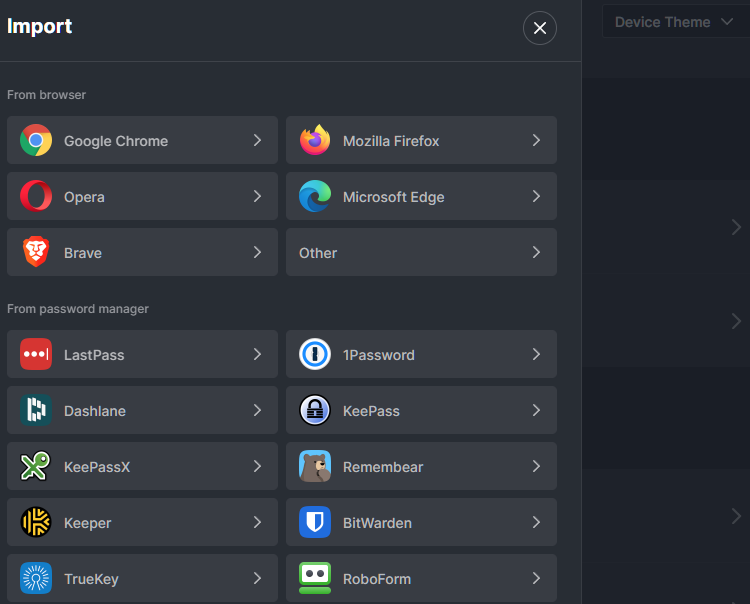Click the Remembear bear icon
750x604 pixels.
pos(315,466)
